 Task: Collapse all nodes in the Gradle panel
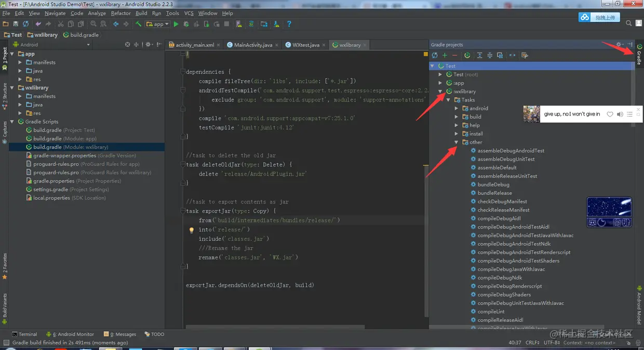click(489, 55)
